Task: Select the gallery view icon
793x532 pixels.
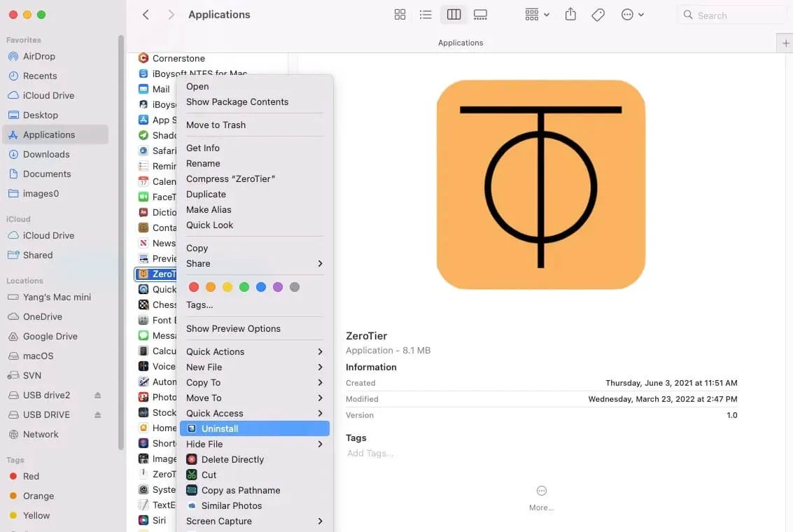Action: point(480,14)
